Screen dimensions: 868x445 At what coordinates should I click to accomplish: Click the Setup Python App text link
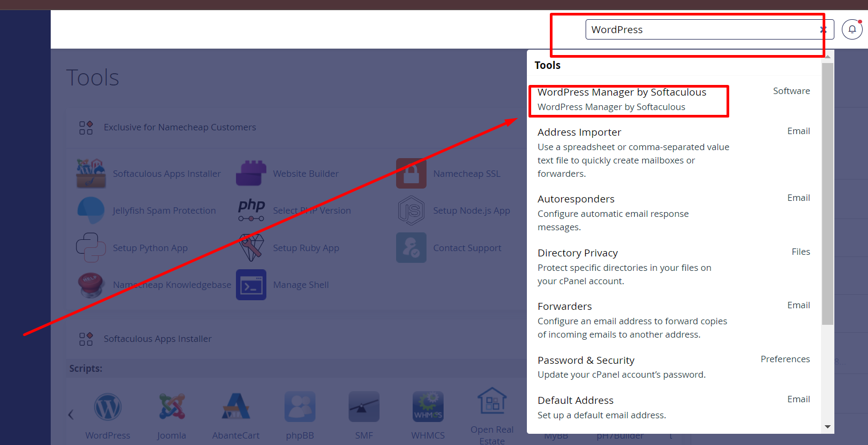click(150, 248)
